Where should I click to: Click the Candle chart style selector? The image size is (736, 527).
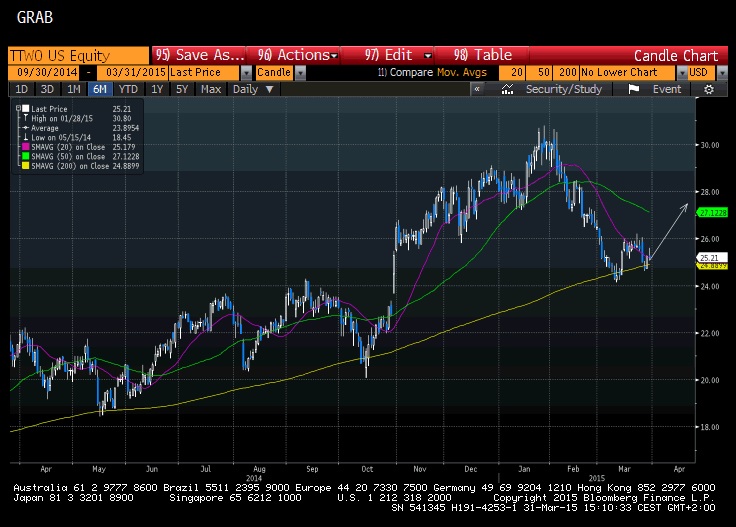tap(275, 72)
